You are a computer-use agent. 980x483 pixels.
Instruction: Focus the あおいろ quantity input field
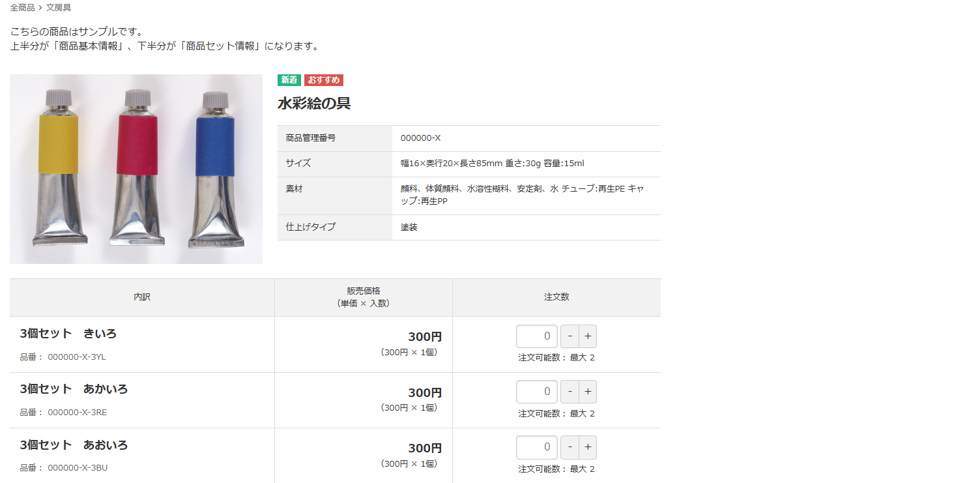pyautogui.click(x=537, y=447)
